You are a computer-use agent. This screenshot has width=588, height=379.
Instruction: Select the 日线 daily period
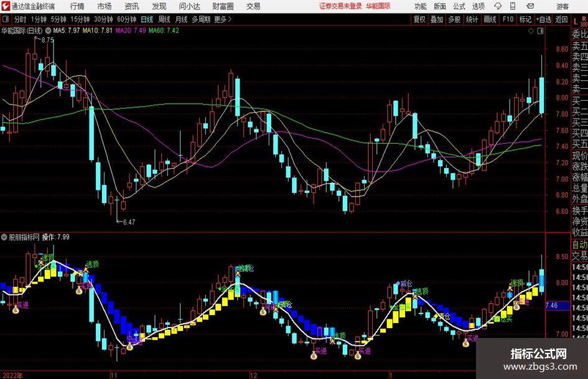click(147, 19)
